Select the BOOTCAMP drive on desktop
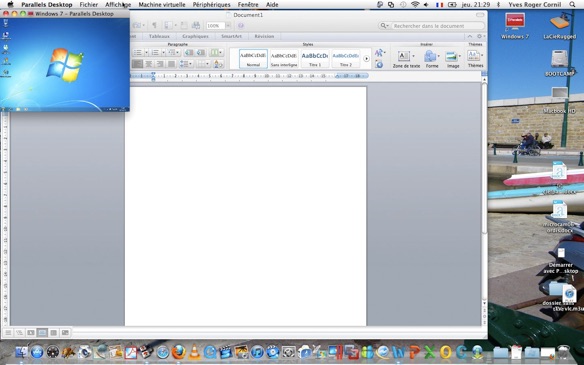Viewport: 584px width, 365px height. 559,63
